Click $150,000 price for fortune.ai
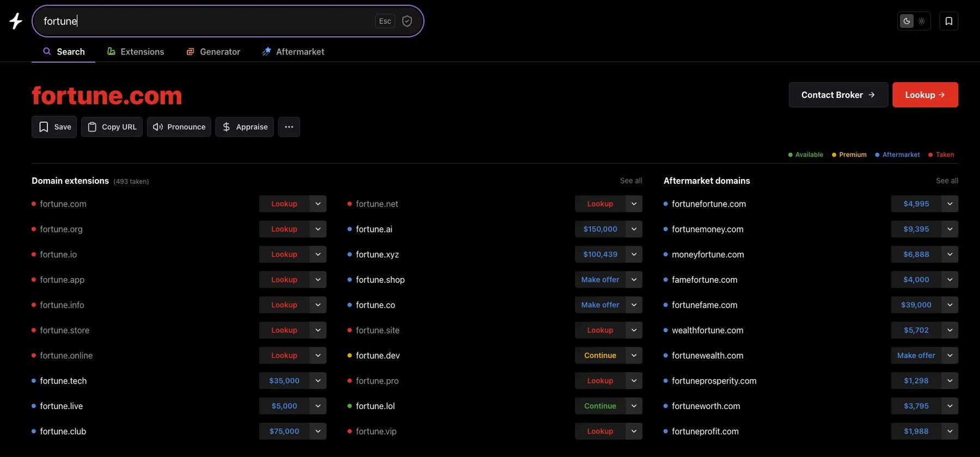The height and width of the screenshot is (457, 980). click(x=600, y=229)
